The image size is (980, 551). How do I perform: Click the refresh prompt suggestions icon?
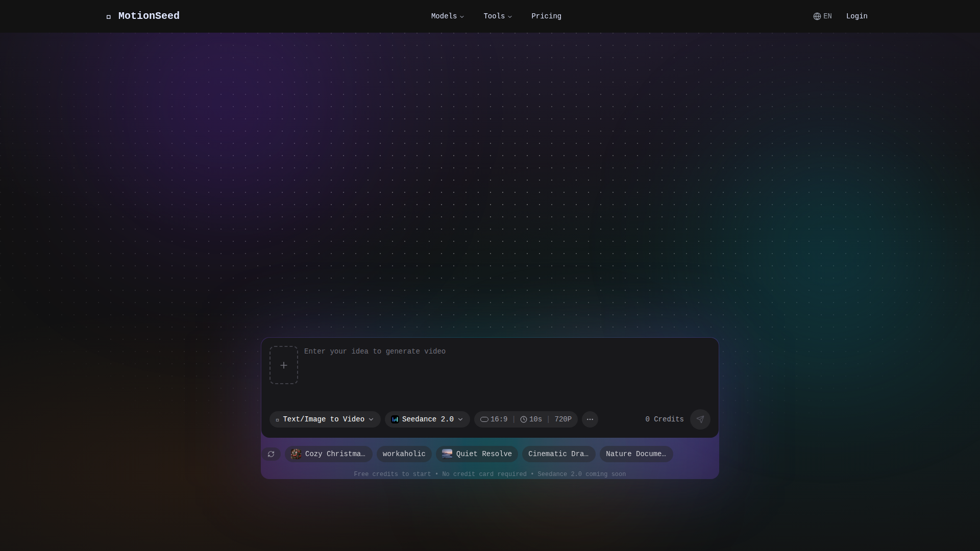pos(271,454)
